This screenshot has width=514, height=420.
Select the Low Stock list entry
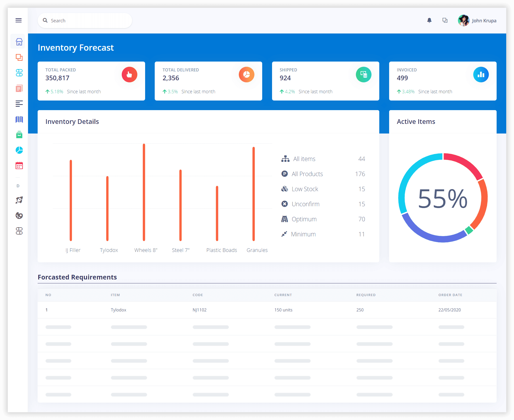pos(323,189)
